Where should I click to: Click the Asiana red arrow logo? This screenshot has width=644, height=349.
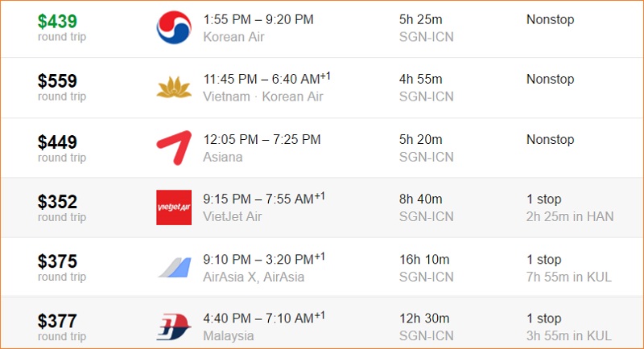(174, 148)
